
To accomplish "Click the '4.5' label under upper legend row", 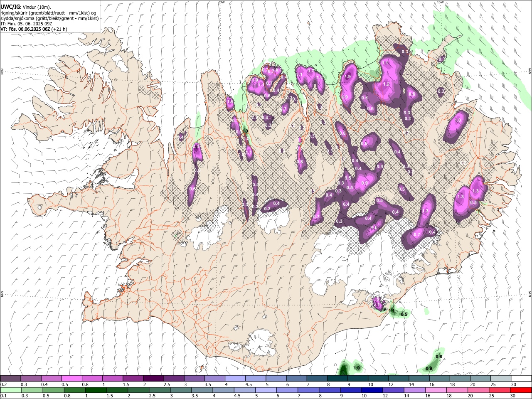I will (x=249, y=384).
